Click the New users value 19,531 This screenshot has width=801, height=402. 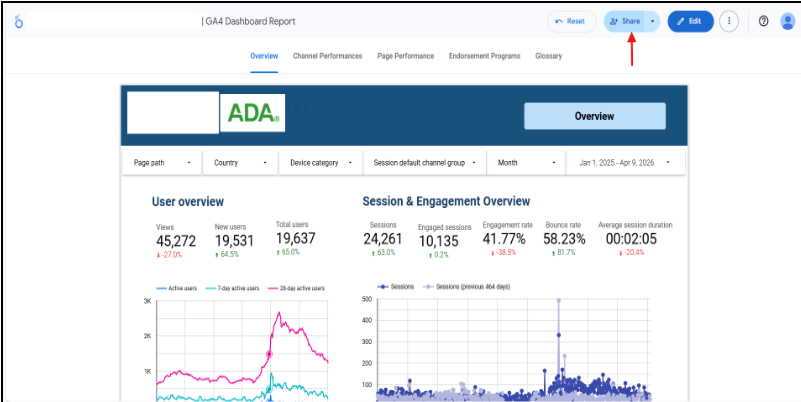click(234, 241)
